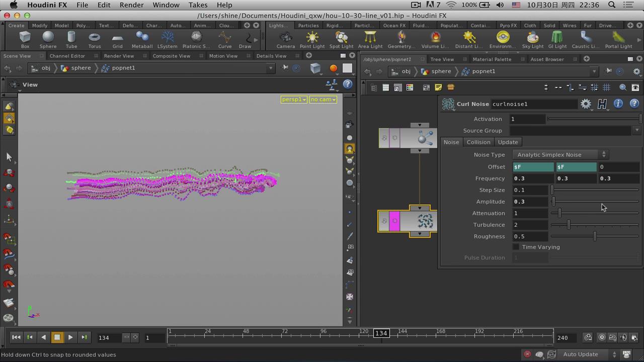The image size is (644, 362).
Task: Adjust the Attenuation slider
Action: [x=595, y=213]
